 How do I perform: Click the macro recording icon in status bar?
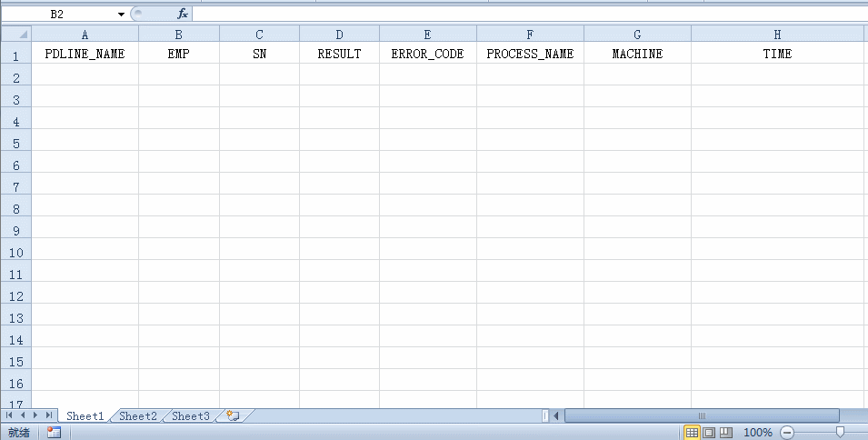[x=54, y=433]
